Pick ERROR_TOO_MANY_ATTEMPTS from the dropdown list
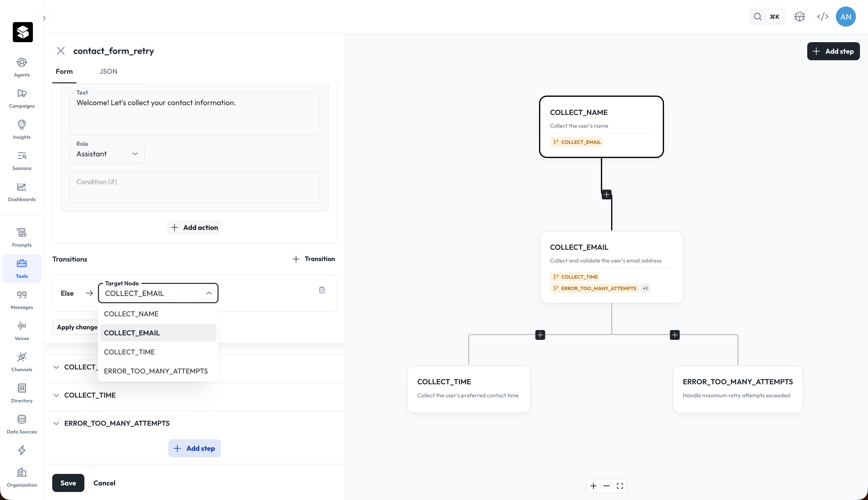The height and width of the screenshot is (500, 868). pyautogui.click(x=156, y=371)
